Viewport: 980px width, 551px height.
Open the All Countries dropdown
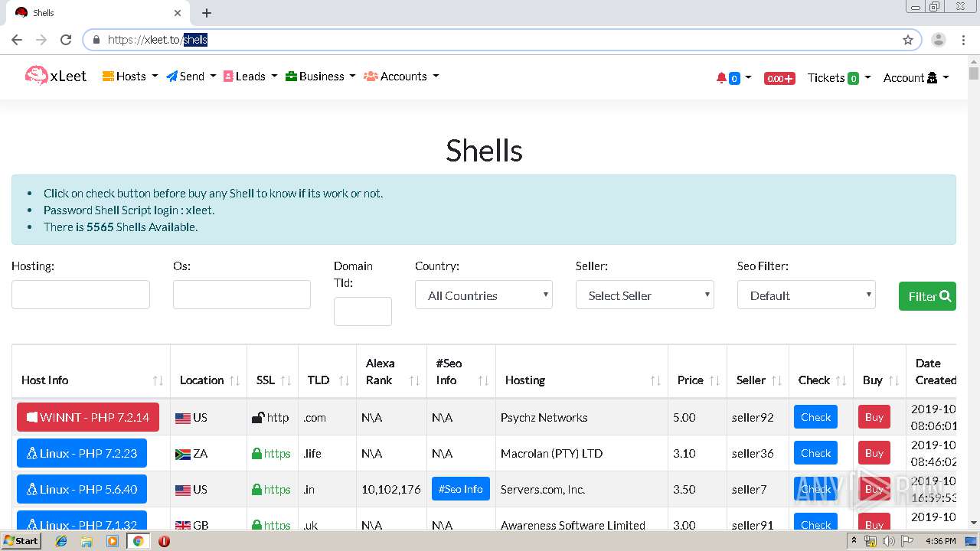coord(484,295)
